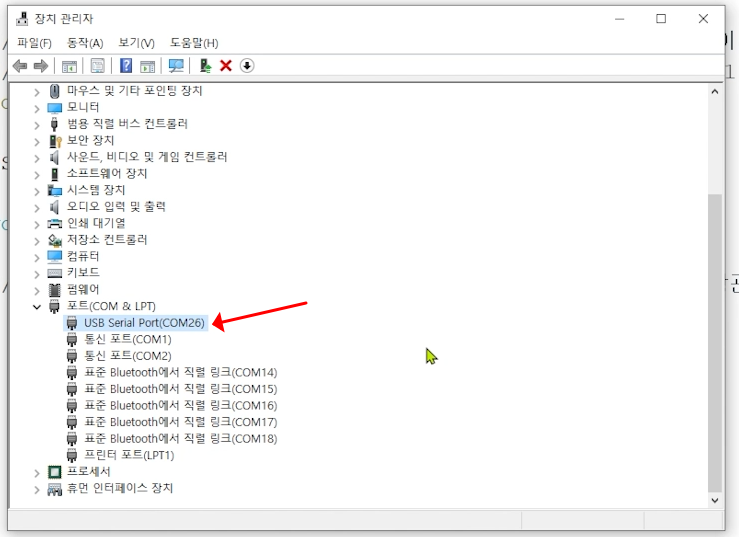Click the 펌웨어 chip icon

(x=55, y=289)
